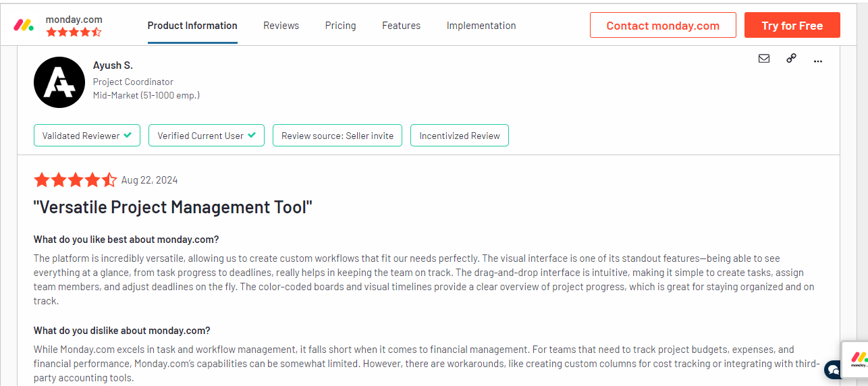Email this review via envelope icon
Screen dimensions: 868x386
pos(764,59)
